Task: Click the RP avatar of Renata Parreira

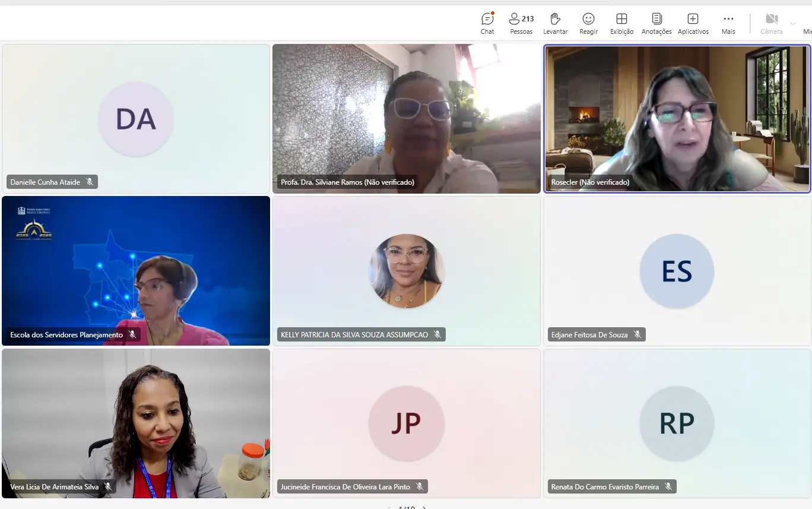Action: 677,423
